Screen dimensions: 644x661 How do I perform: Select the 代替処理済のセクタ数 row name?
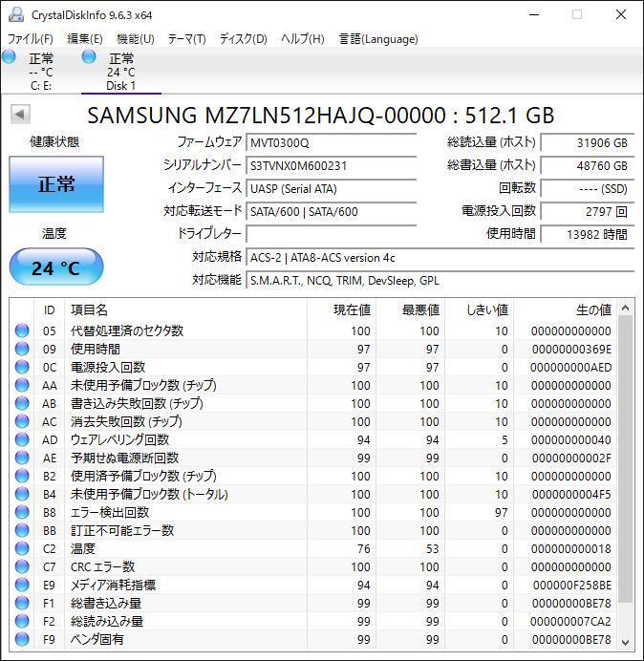[x=127, y=330]
